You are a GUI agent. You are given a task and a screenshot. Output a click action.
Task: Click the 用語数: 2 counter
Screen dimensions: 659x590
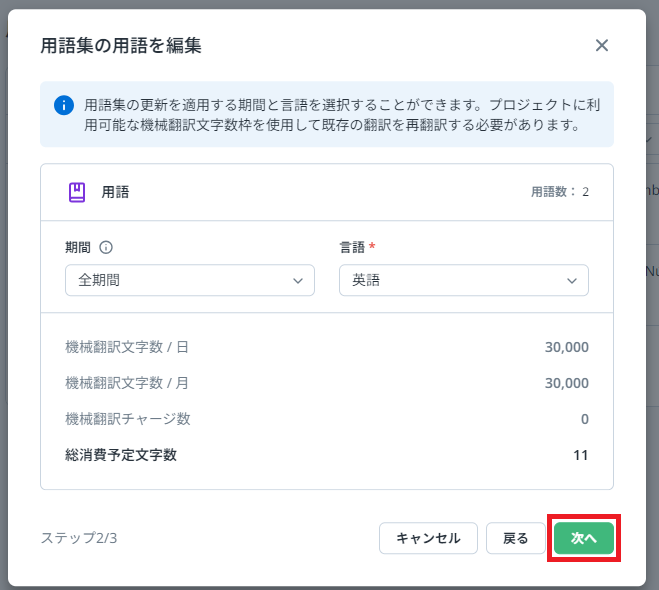(x=559, y=192)
